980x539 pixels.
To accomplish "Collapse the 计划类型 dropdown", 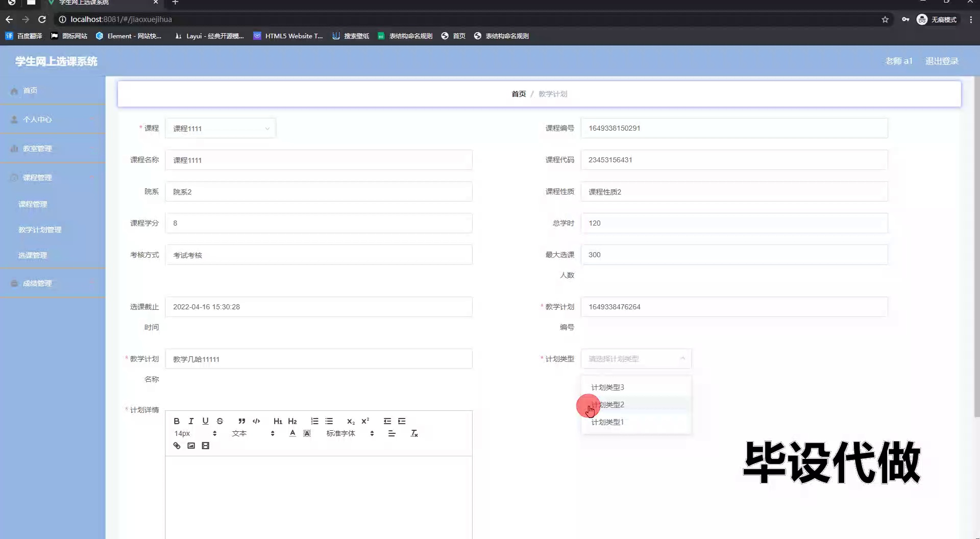I will click(636, 359).
